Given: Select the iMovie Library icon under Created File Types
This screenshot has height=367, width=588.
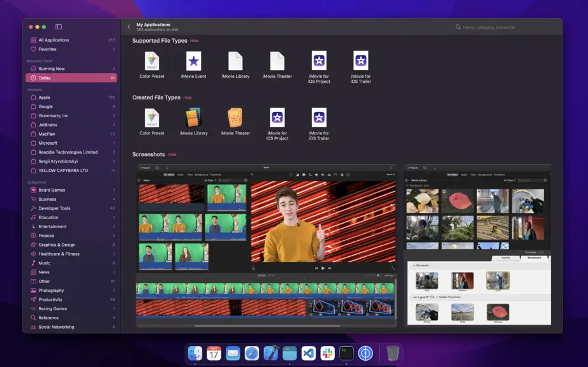Looking at the screenshot, I should [x=193, y=118].
